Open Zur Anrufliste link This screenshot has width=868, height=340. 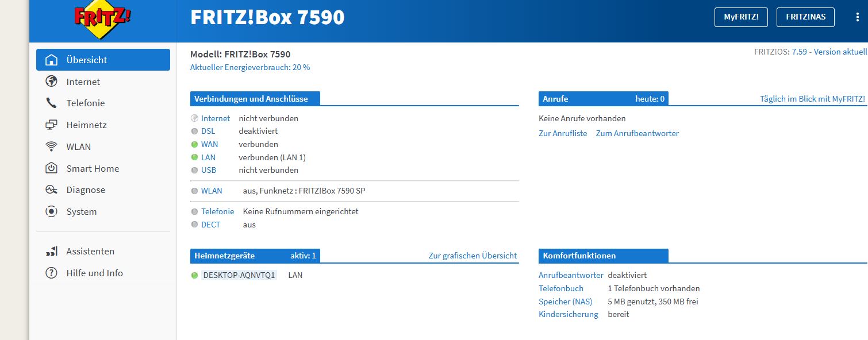[x=563, y=133]
